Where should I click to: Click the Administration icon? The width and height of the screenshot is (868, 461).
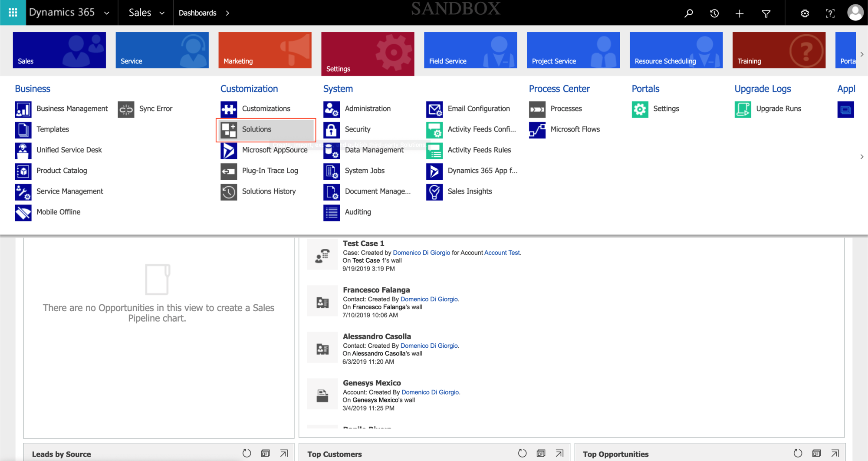tap(332, 109)
